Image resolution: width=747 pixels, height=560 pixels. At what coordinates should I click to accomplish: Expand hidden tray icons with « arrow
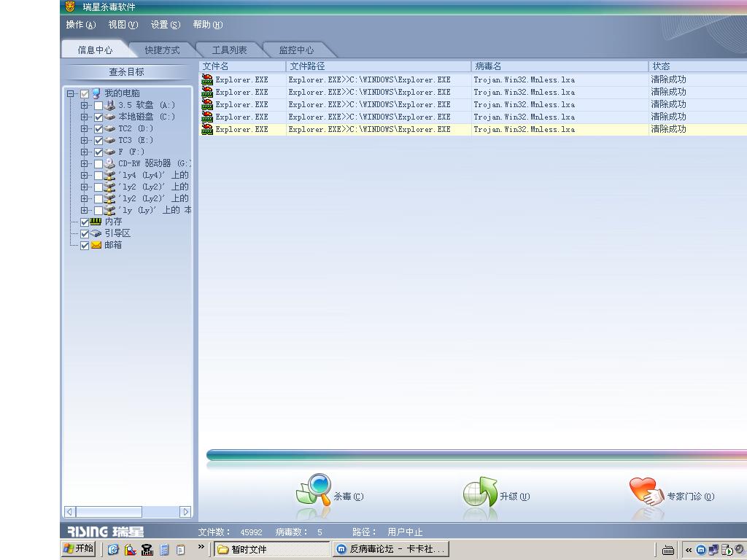tap(689, 550)
